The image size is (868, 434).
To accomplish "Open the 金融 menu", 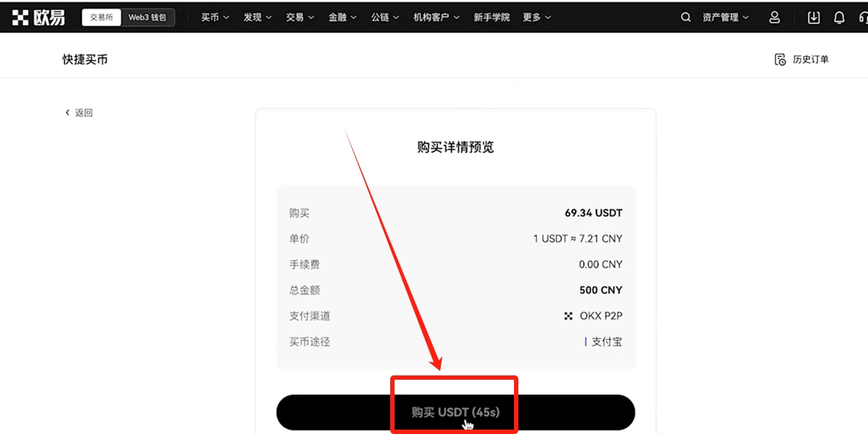I will tap(342, 17).
